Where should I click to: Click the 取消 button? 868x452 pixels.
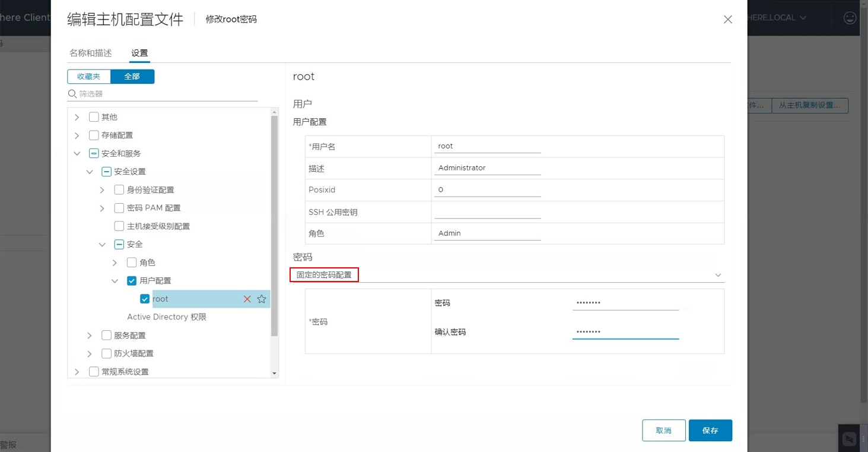tap(663, 431)
